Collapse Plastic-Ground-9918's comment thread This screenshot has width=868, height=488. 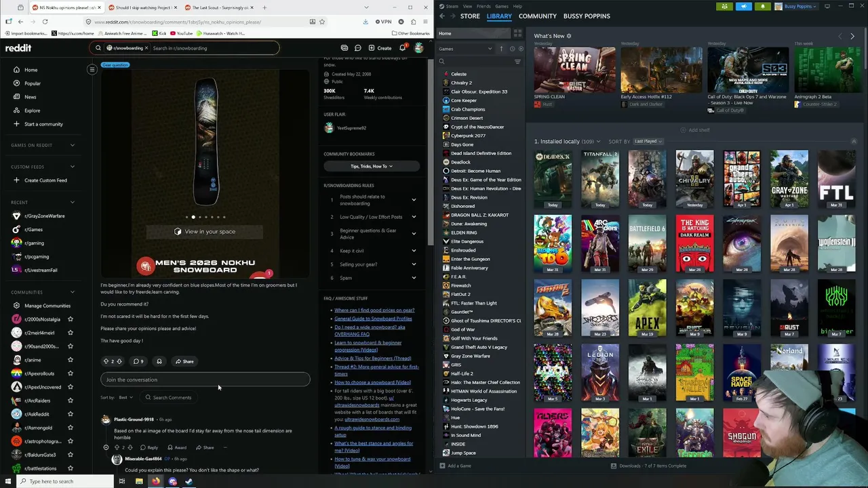[x=106, y=447]
